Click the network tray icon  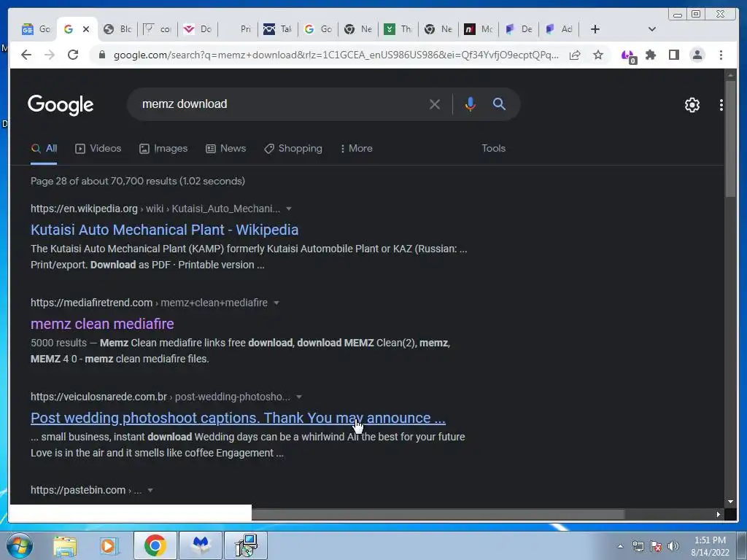638,546
